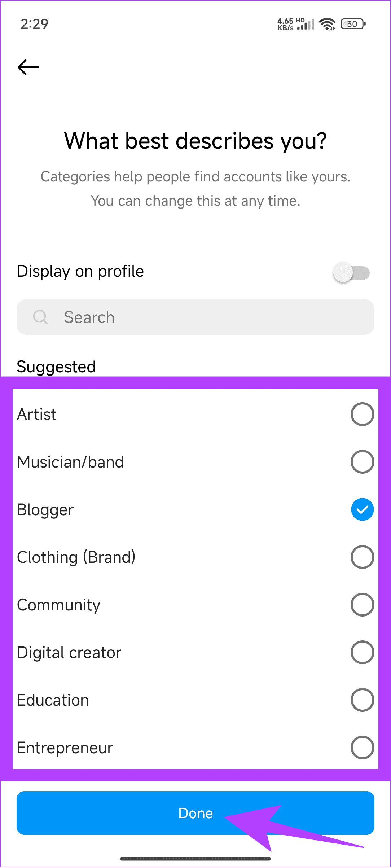Select the Artist radio button
Image resolution: width=391 pixels, height=868 pixels.
362,414
